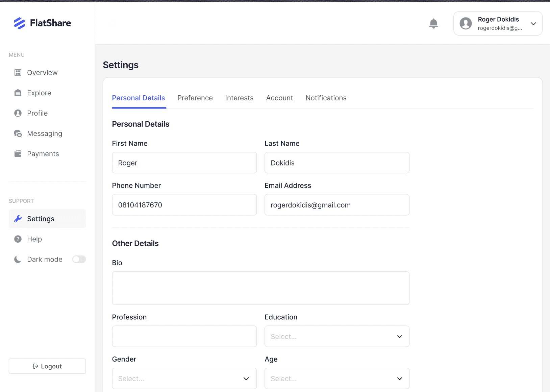Open the Profile menu item

coord(47,113)
